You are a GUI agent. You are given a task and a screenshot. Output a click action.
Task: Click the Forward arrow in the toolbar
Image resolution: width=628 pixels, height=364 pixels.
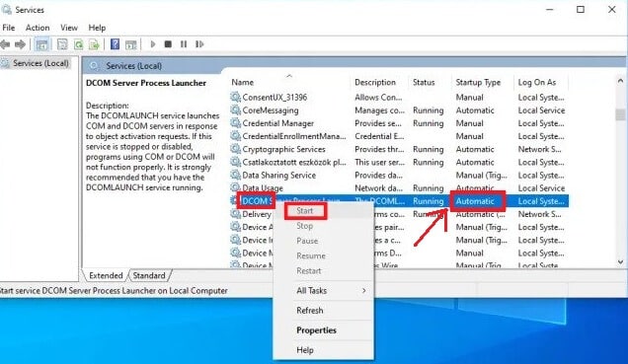[x=20, y=44]
